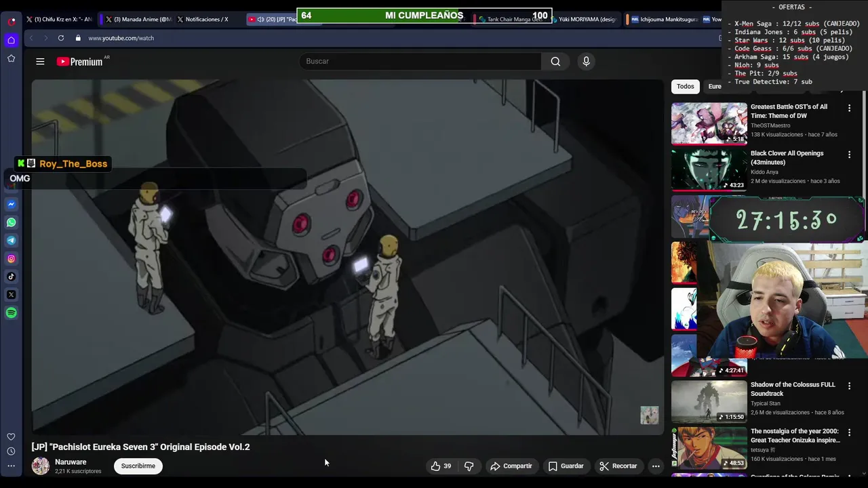This screenshot has height=488, width=868.
Task: Click the highlighted home sidebar icon
Action: click(11, 41)
